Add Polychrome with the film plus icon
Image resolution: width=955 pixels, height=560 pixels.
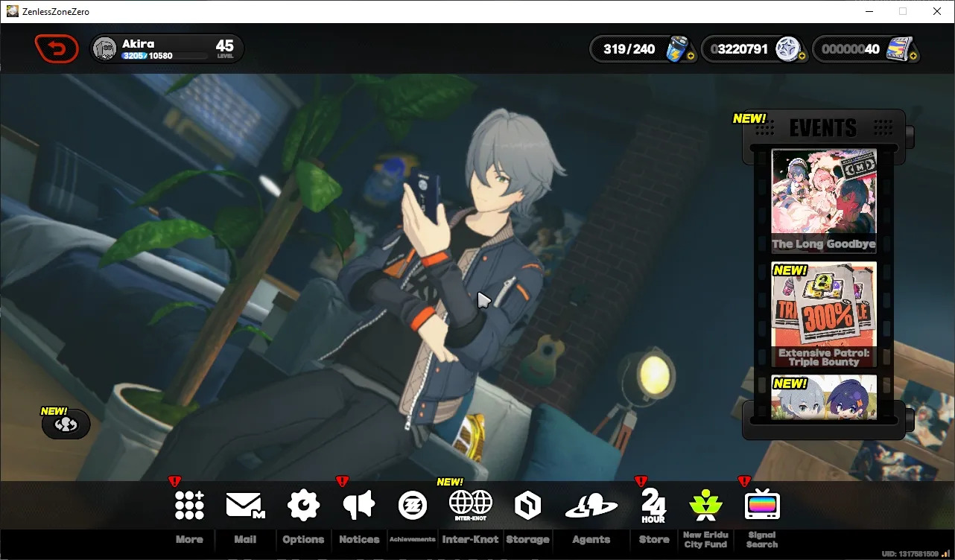[913, 56]
